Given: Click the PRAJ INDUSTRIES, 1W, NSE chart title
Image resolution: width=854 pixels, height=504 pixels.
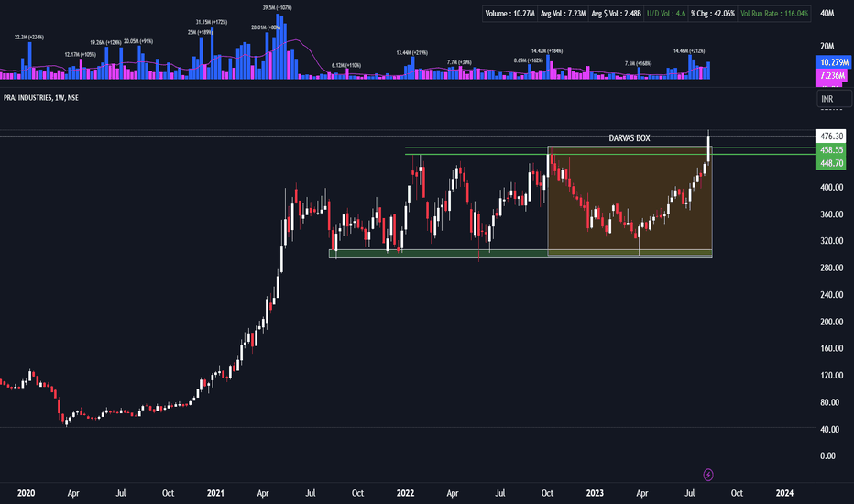Looking at the screenshot, I should pyautogui.click(x=41, y=97).
